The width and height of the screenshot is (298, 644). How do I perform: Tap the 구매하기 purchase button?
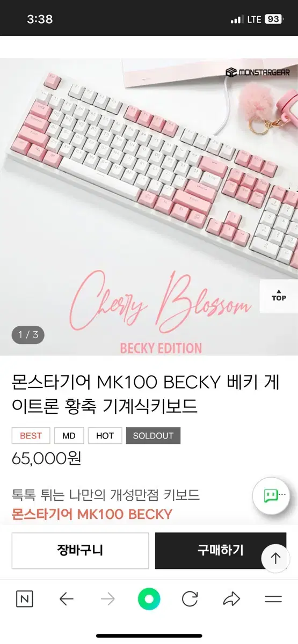220,551
